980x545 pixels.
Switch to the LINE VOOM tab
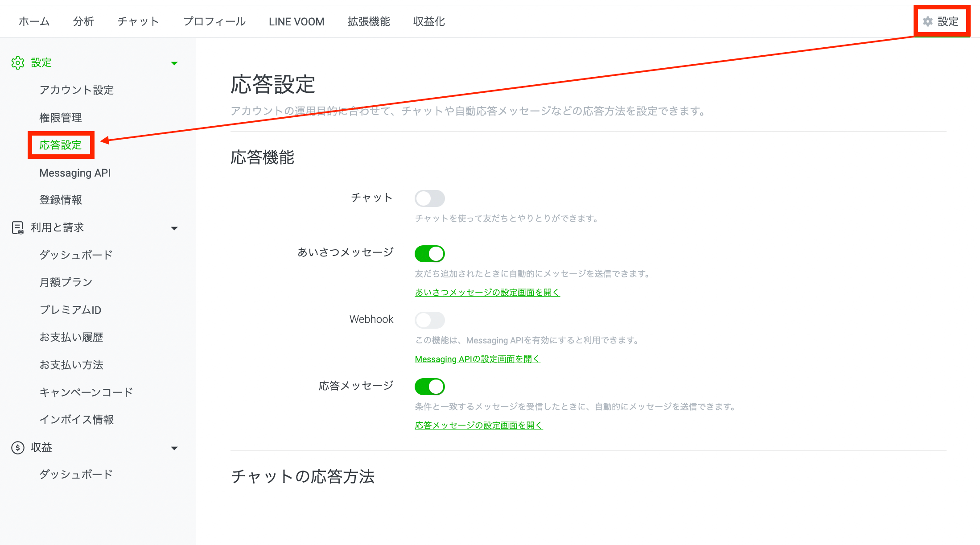pos(296,21)
